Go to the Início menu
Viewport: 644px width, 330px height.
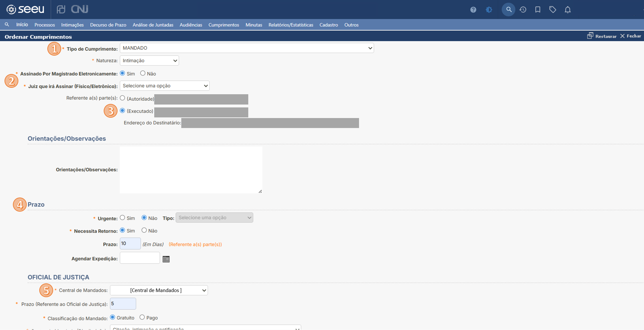point(22,24)
